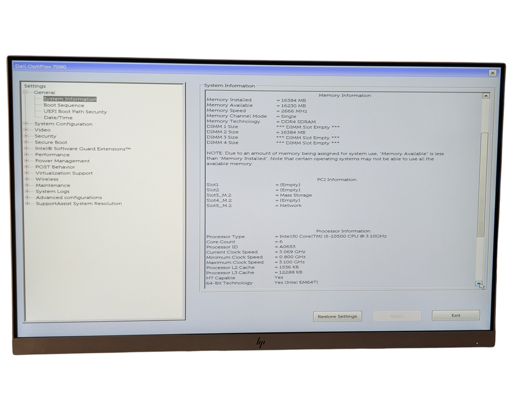Select the System Logs label
This screenshot has width=532, height=400.
53,191
